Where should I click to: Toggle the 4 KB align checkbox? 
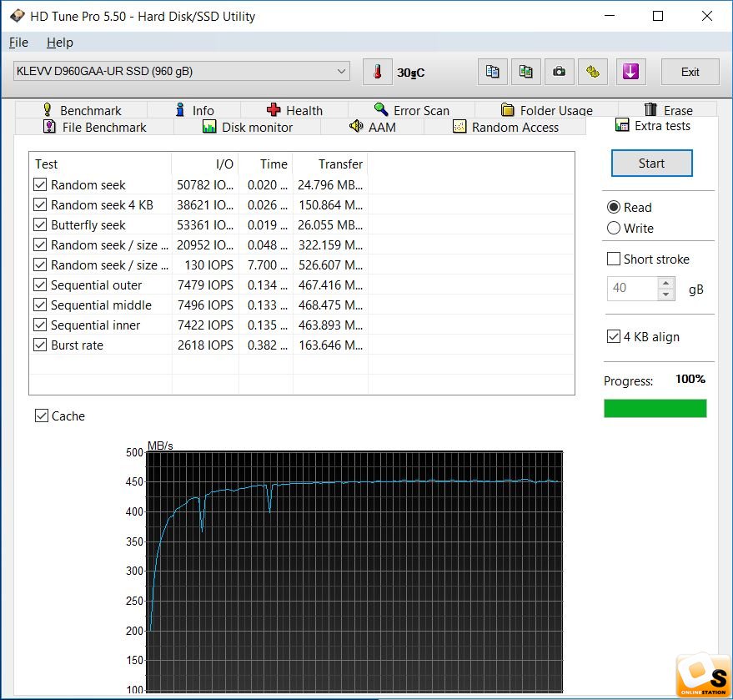(x=613, y=336)
